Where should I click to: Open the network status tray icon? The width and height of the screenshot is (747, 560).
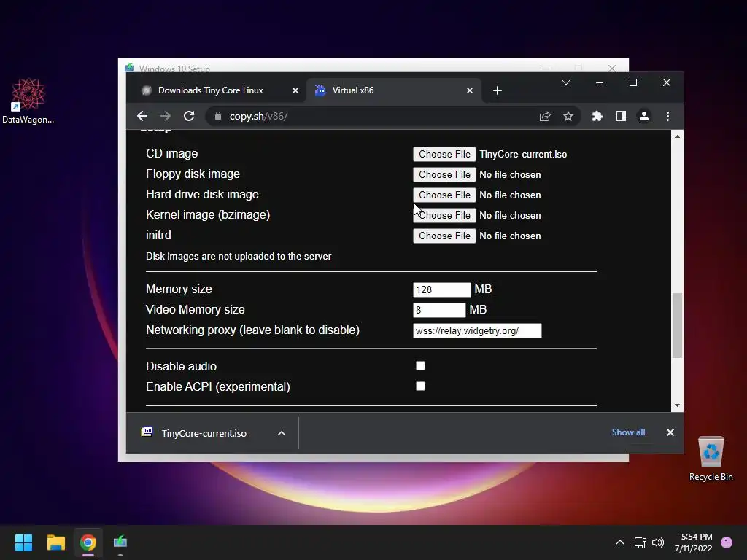tap(640, 542)
